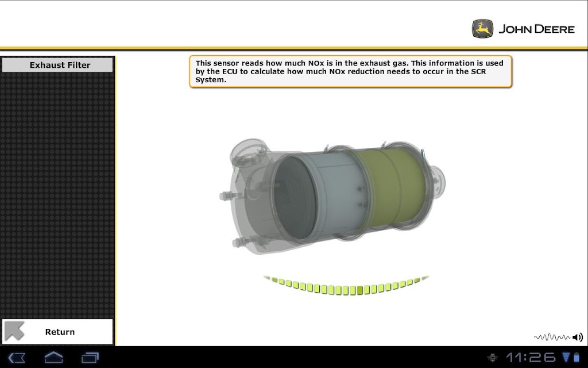Select the dark center segment of rotation slider
588x368 pixels.
click(x=360, y=290)
